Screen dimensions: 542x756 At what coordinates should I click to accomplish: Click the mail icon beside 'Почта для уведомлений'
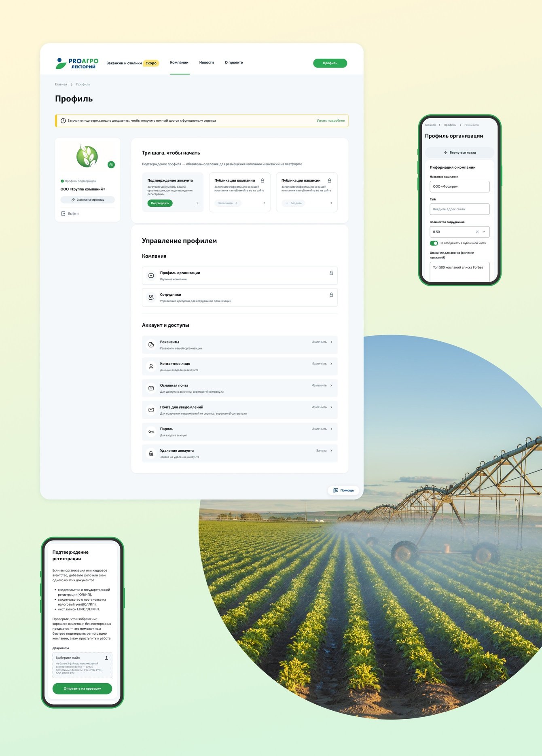pyautogui.click(x=151, y=410)
